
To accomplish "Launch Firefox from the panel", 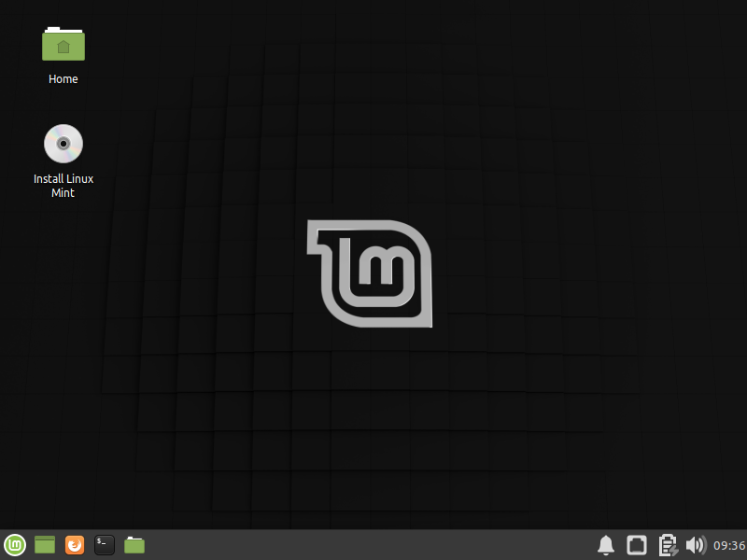I will (x=75, y=545).
